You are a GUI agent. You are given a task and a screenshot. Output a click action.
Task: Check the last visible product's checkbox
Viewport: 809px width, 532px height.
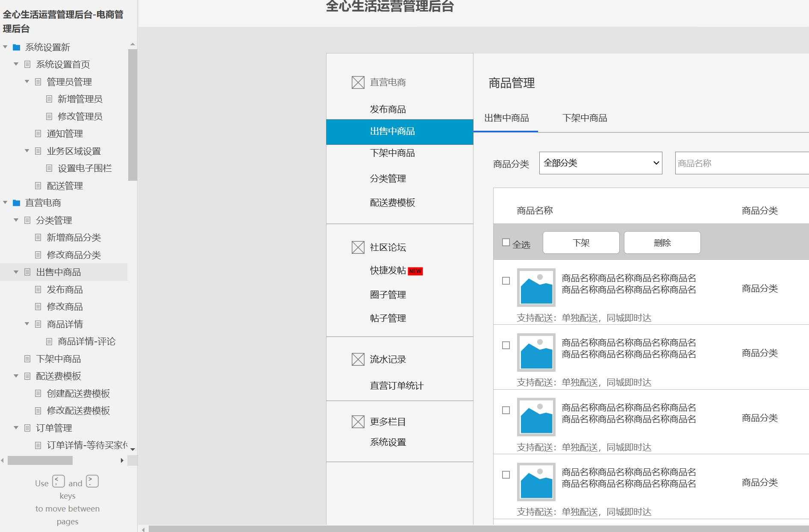click(x=506, y=474)
